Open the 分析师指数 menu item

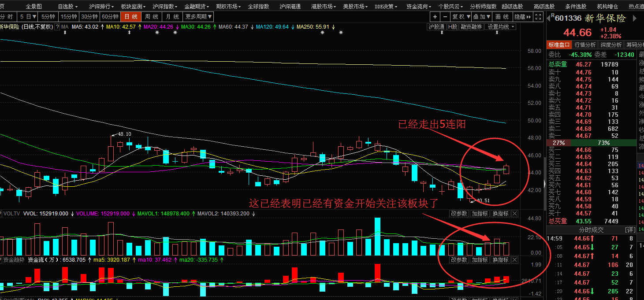pyautogui.click(x=483, y=7)
